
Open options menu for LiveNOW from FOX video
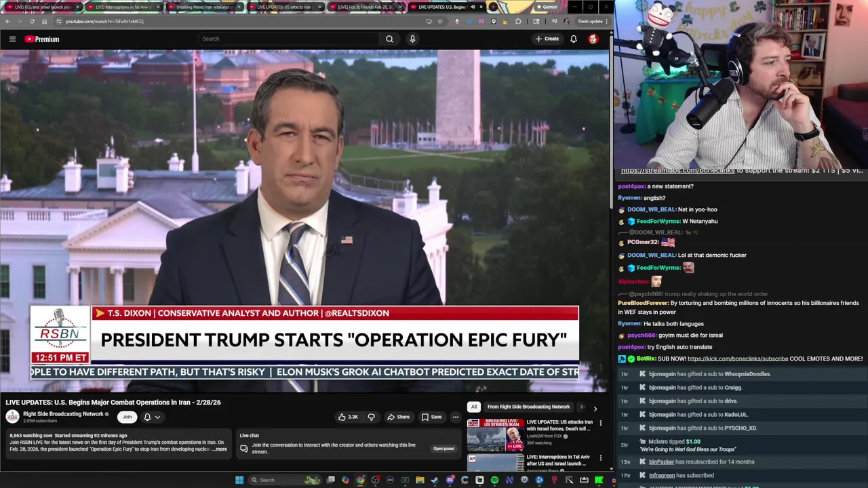tap(600, 423)
